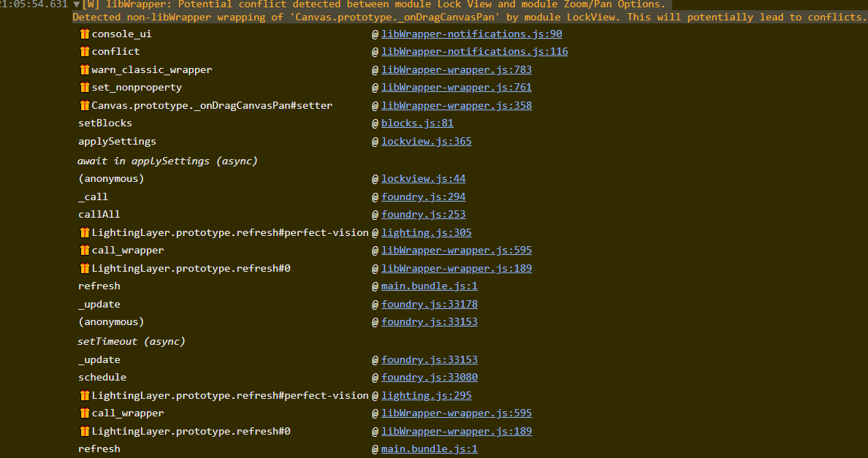Click the gift icon next to set_nonproperty
Screen dimensions: 868x458
pyautogui.click(x=85, y=88)
